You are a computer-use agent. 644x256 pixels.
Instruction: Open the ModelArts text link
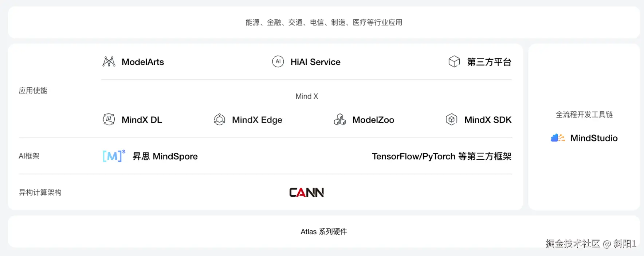pyautogui.click(x=143, y=62)
